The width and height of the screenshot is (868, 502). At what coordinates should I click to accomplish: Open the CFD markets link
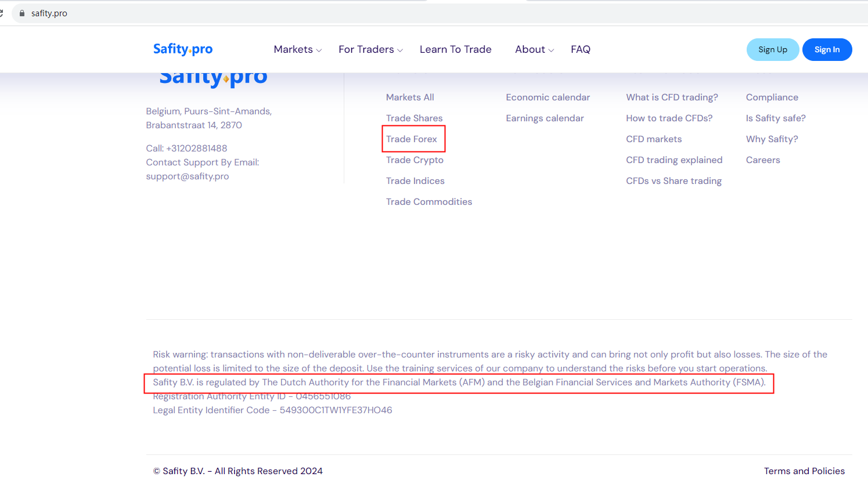click(x=654, y=139)
